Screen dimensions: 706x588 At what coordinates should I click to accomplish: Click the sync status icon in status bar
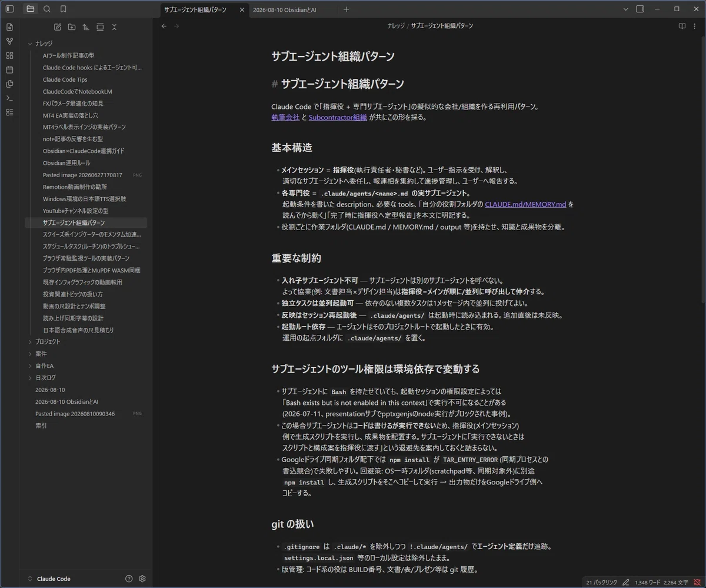pyautogui.click(x=697, y=582)
